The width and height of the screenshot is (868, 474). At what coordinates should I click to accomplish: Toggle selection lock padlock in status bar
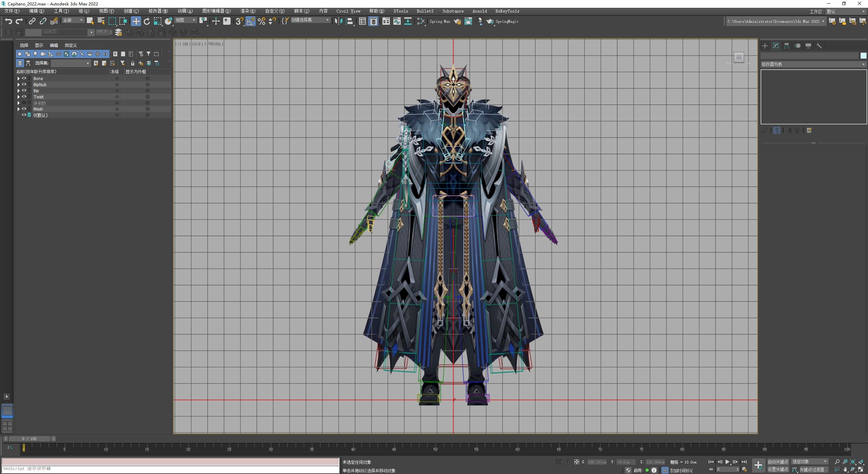568,462
